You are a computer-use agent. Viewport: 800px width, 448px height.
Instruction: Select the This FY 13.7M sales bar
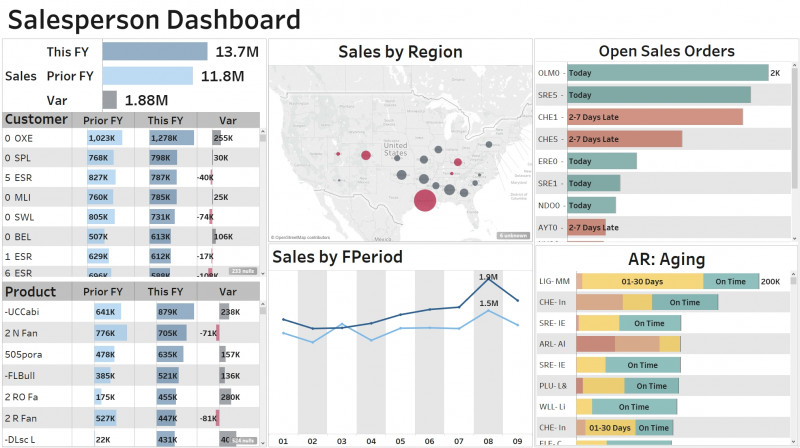coord(155,52)
